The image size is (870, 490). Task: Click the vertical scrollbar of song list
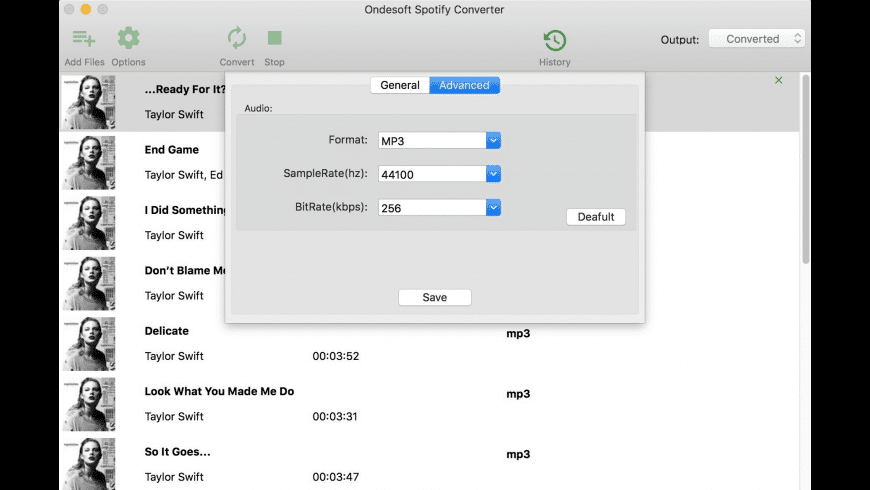(x=806, y=169)
